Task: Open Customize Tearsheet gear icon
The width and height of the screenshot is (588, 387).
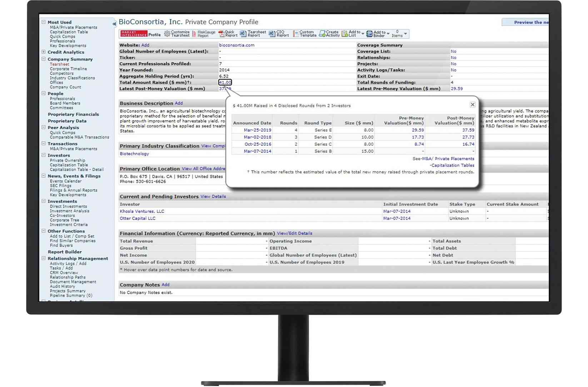Action: (167, 34)
